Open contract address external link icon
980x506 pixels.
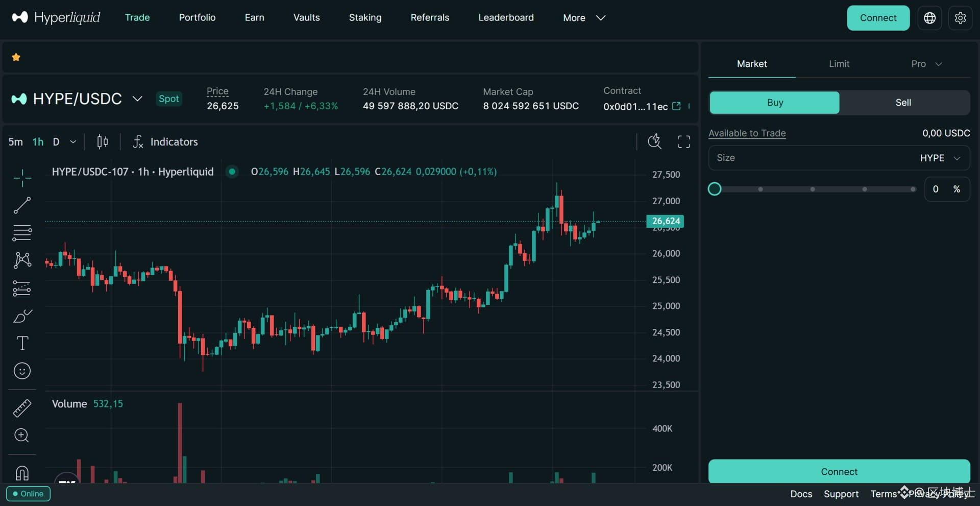click(676, 106)
